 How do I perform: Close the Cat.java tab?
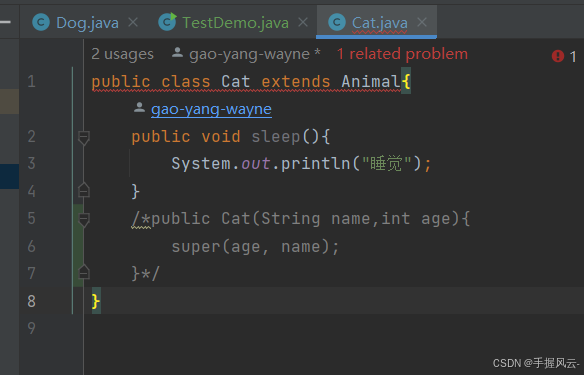point(422,22)
